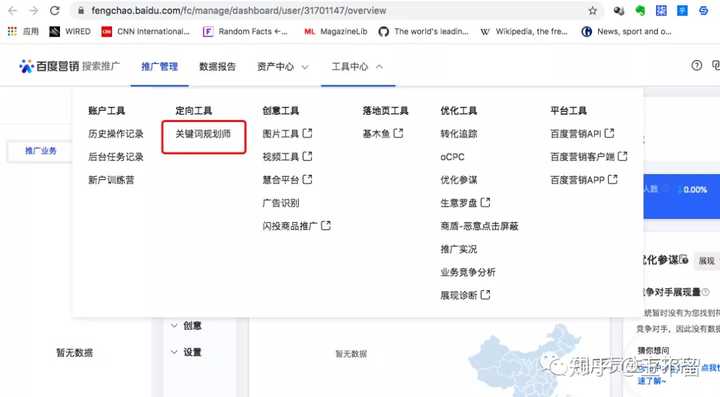The width and height of the screenshot is (720, 397).
Task: Open the Apps grid bookmark icon
Action: [x=12, y=31]
